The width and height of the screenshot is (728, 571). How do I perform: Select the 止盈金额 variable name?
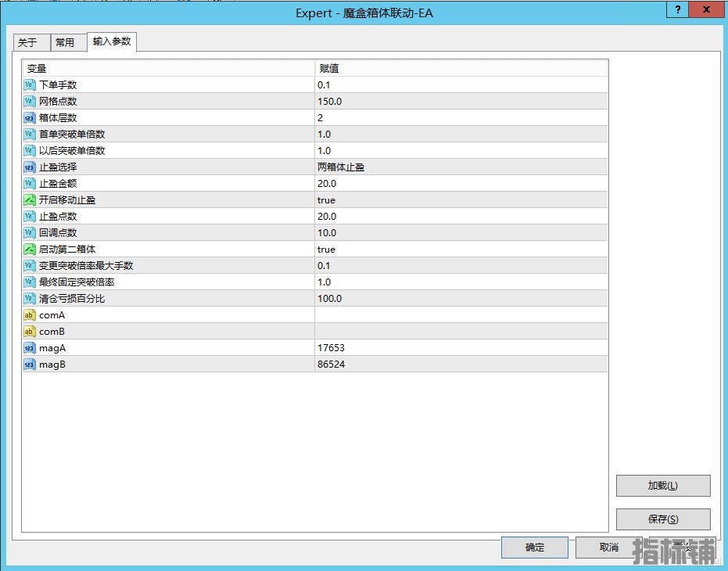[x=58, y=184]
